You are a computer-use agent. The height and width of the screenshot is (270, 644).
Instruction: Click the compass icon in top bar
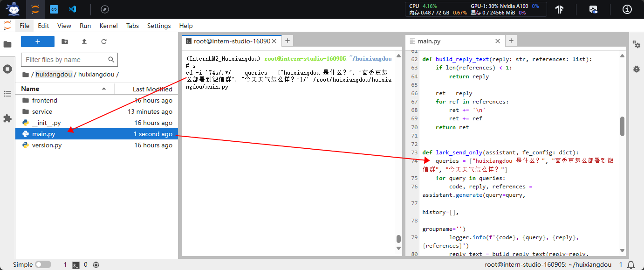[105, 9]
